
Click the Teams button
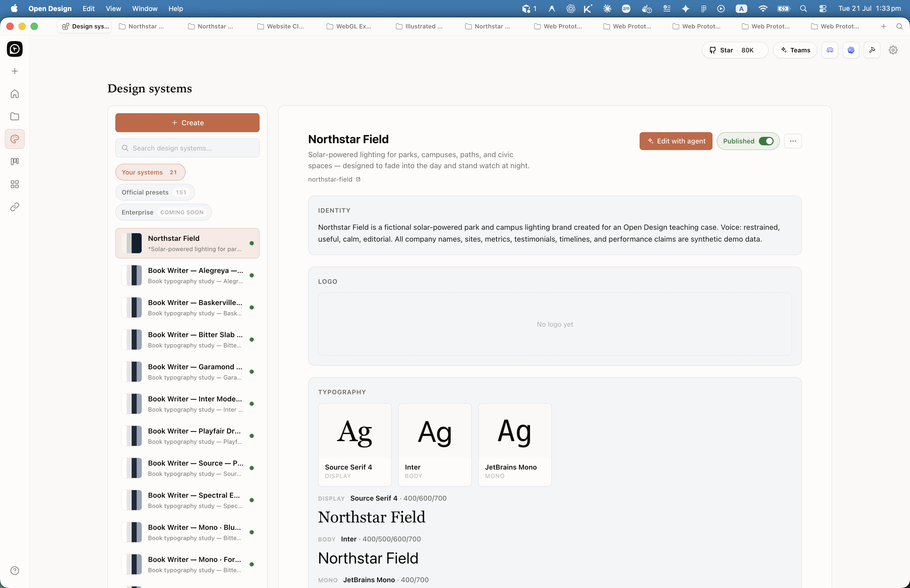tap(795, 50)
